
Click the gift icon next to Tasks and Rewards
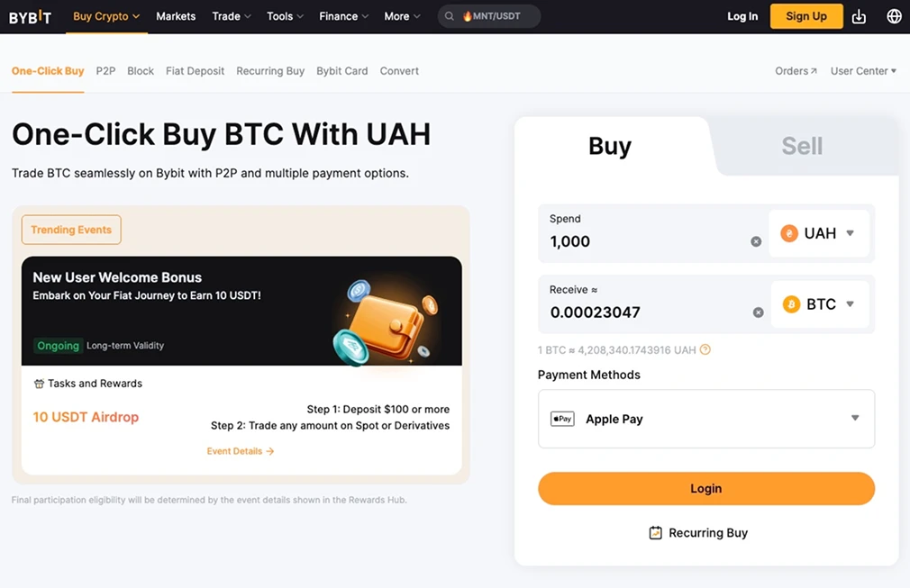[37, 383]
